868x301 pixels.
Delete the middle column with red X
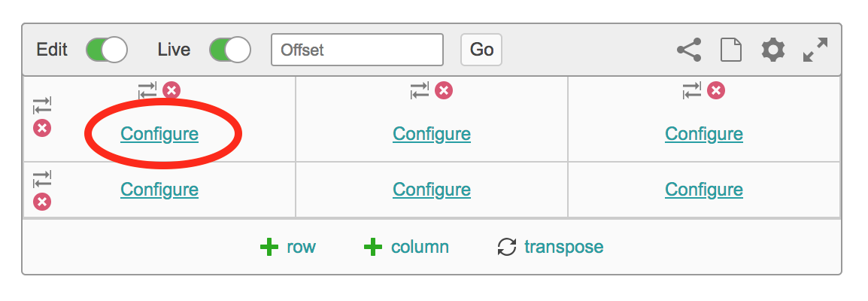[x=444, y=90]
